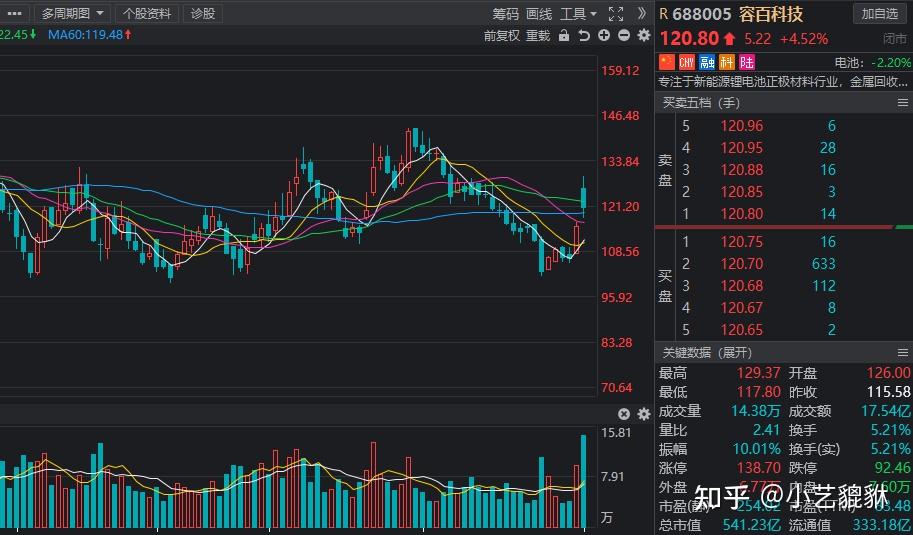Screen dimensions: 913x535
Task: Select sell level 1 price 120.80
Action: click(741, 214)
